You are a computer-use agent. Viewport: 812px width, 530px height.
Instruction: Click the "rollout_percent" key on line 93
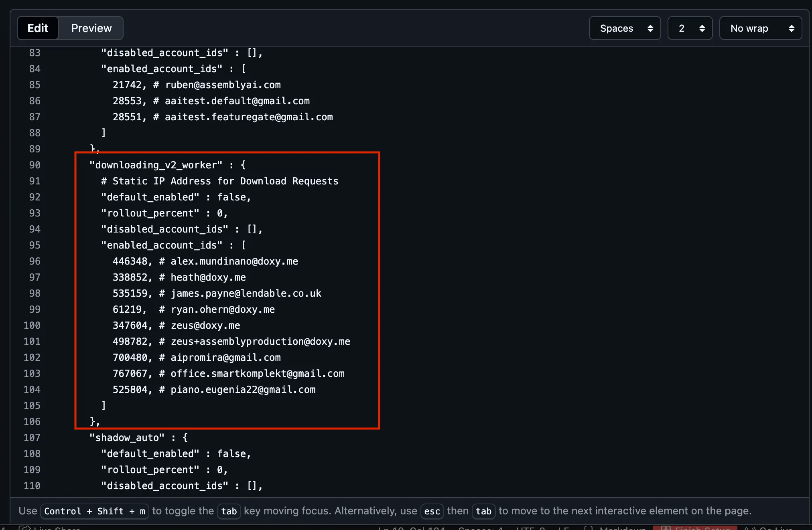(x=150, y=213)
